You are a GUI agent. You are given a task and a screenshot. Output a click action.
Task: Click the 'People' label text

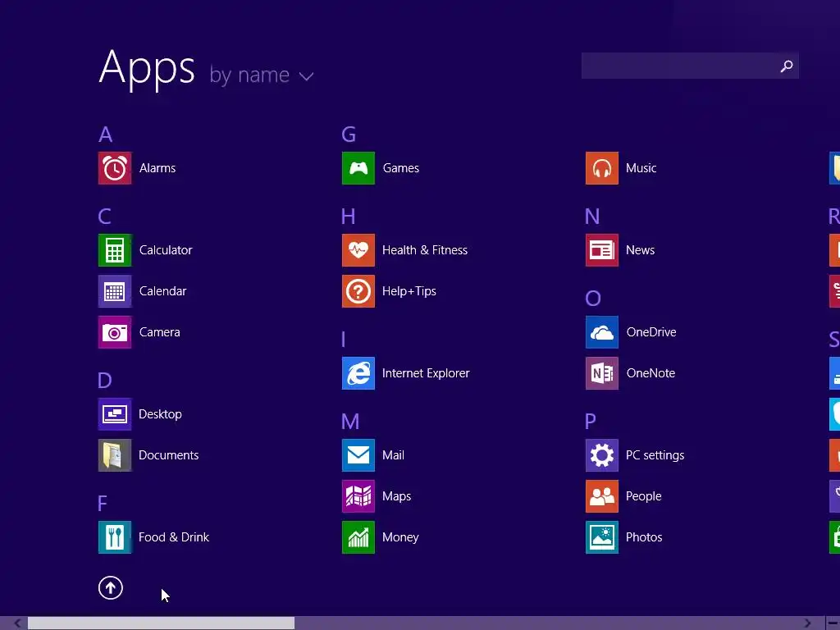(x=644, y=496)
